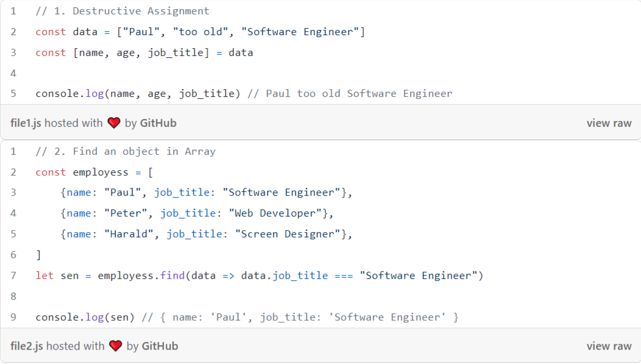Click the "Find an object in Array" comment
The width and height of the screenshot is (641, 364).
(126, 151)
